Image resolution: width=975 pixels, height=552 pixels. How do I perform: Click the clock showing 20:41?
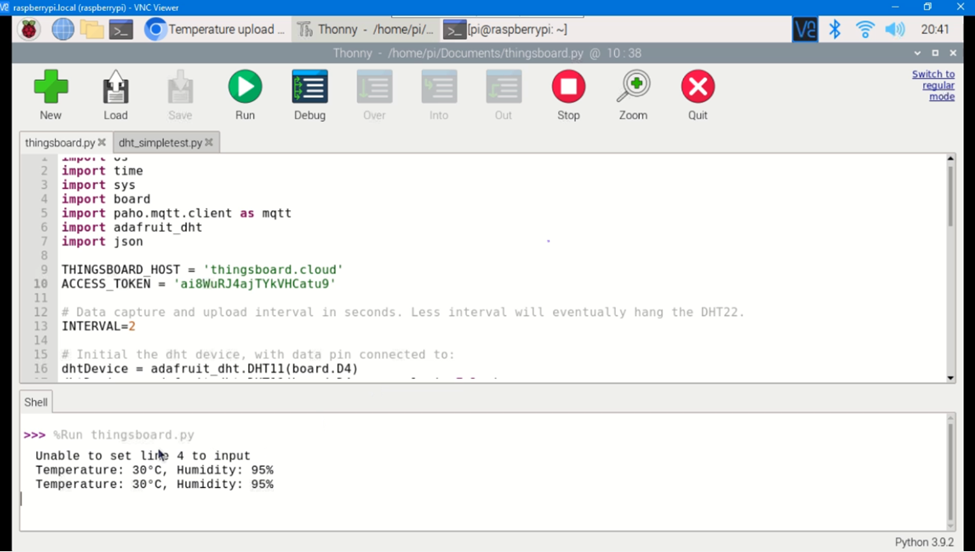[935, 29]
